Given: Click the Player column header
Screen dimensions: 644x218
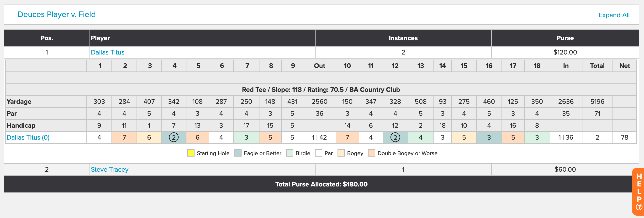Looking at the screenshot, I should click(202, 38).
